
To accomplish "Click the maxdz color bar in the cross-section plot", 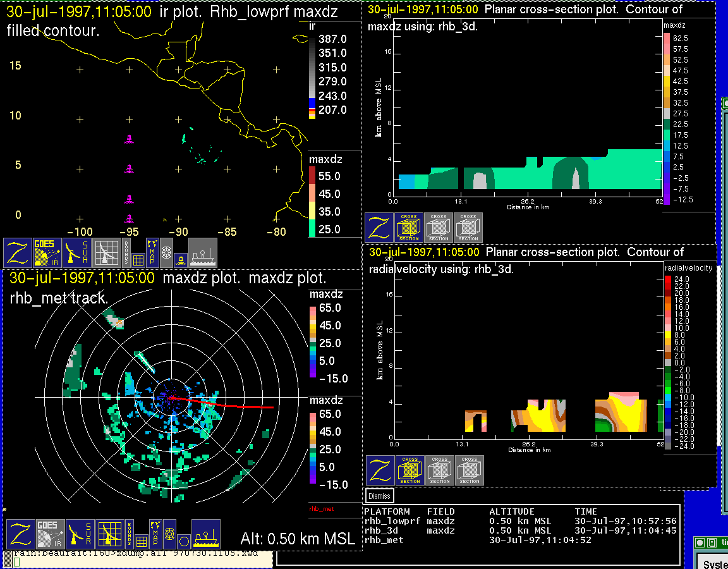I will [x=666, y=118].
